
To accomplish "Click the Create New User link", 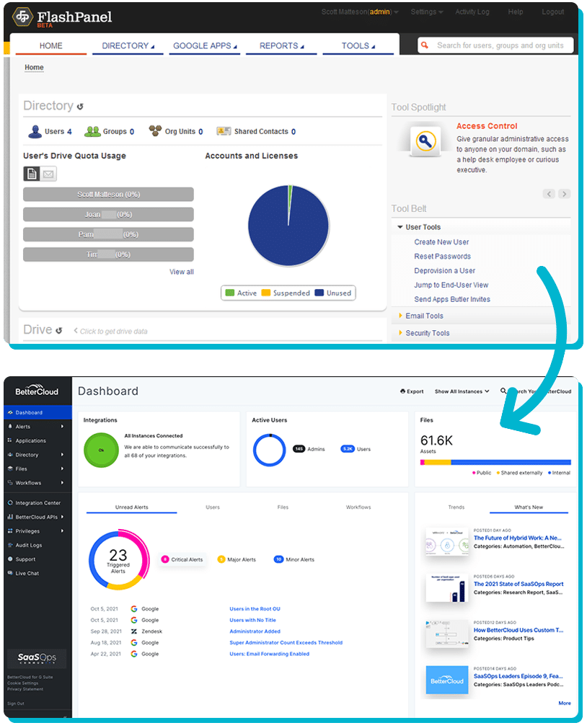I will coord(441,242).
